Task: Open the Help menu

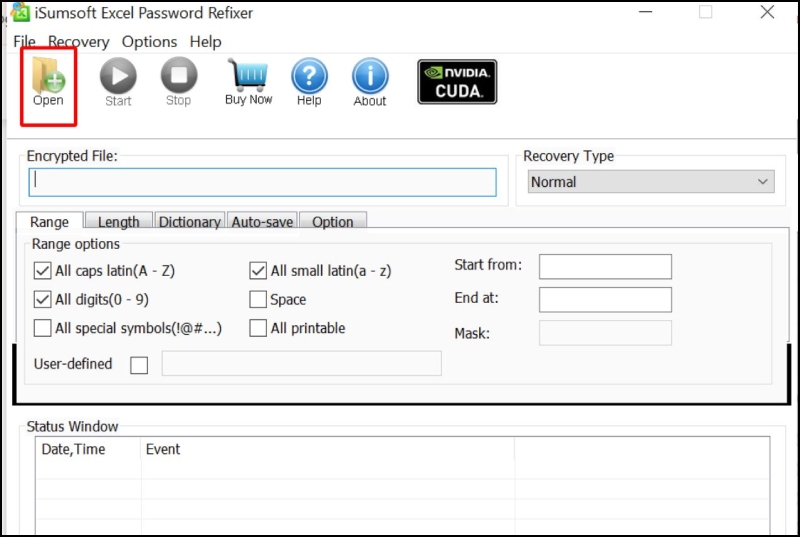Action: 206,42
